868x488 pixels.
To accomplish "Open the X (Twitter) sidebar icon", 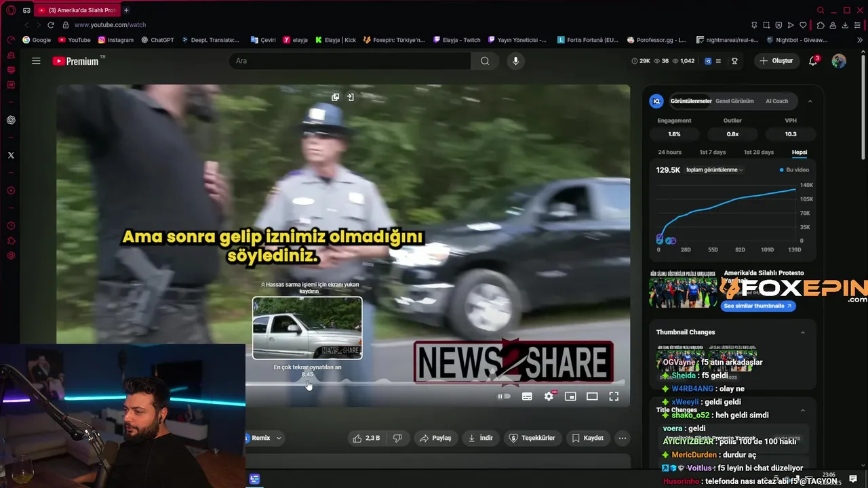I will [11, 155].
